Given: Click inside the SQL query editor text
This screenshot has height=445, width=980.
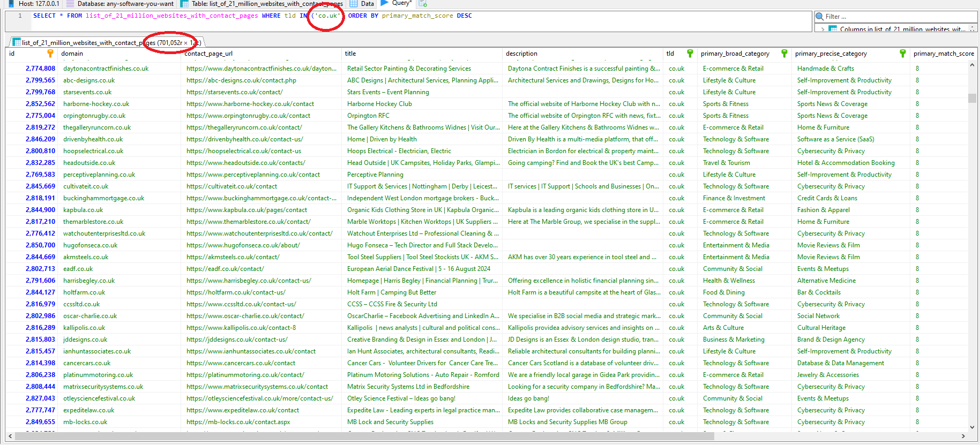Looking at the screenshot, I should [252, 16].
